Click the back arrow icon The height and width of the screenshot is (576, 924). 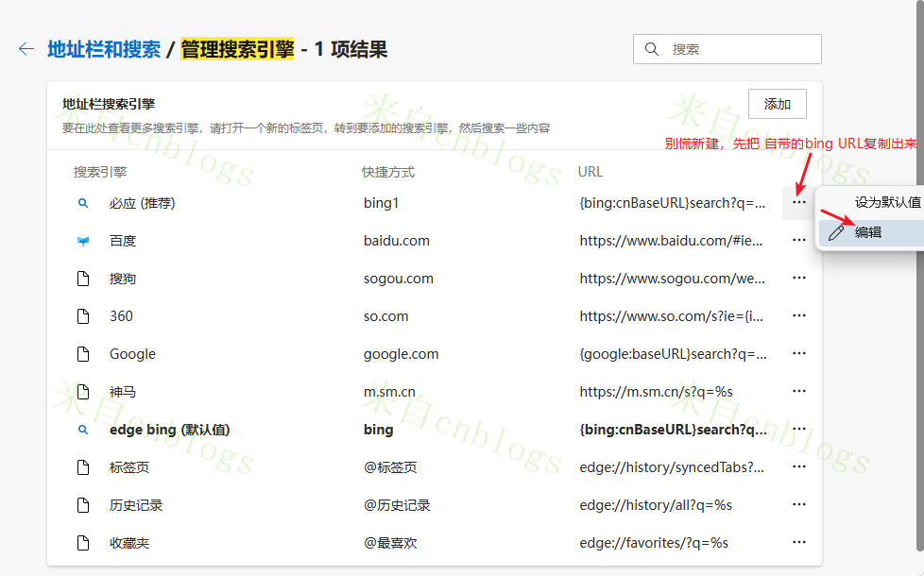click(26, 49)
